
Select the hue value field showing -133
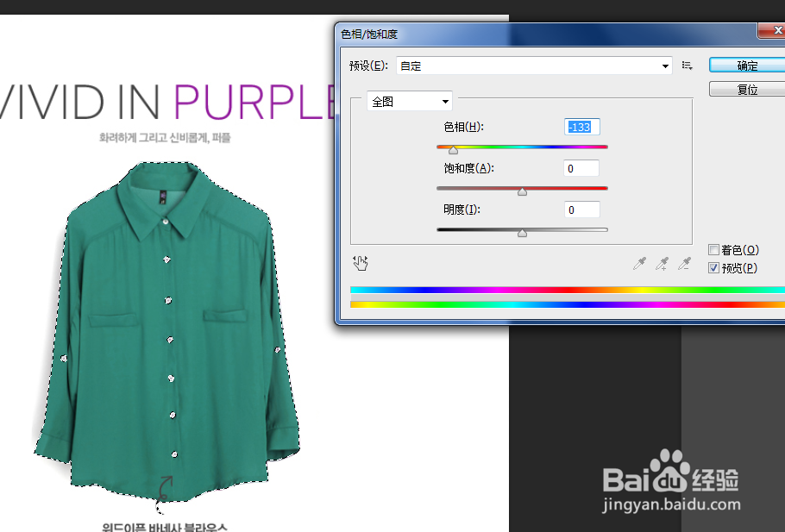click(x=581, y=126)
